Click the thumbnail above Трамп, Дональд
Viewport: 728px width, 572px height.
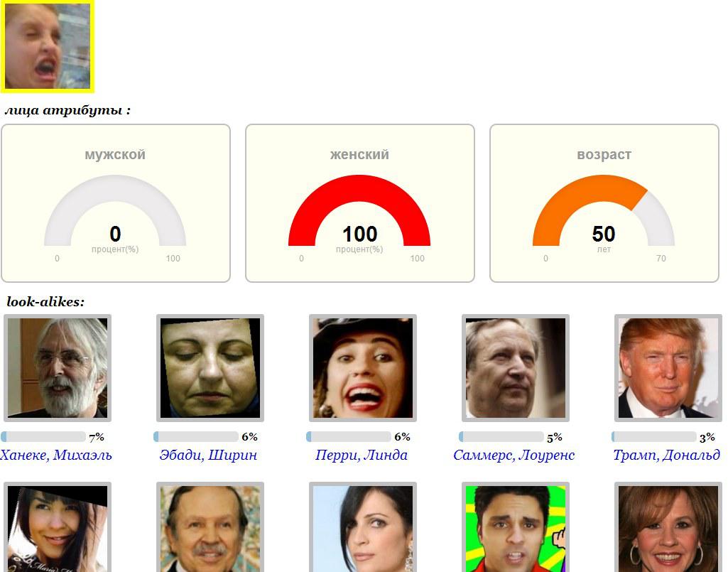(x=668, y=368)
